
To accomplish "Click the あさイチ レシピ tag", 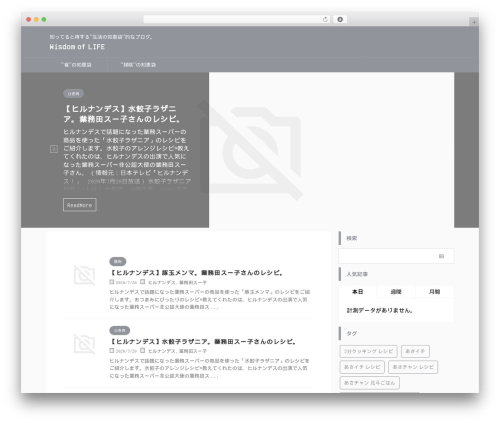I will (362, 367).
